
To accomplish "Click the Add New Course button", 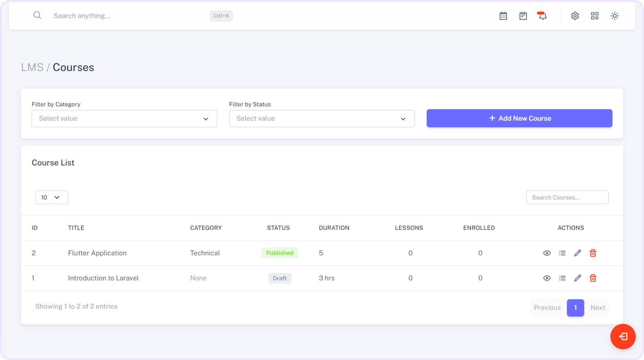I will [519, 118].
